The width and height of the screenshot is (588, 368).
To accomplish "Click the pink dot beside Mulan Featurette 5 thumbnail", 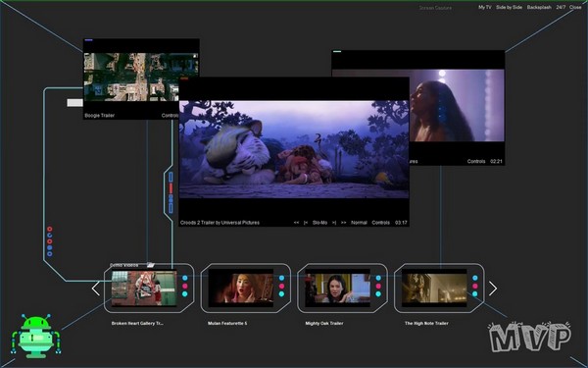I will coord(281,287).
